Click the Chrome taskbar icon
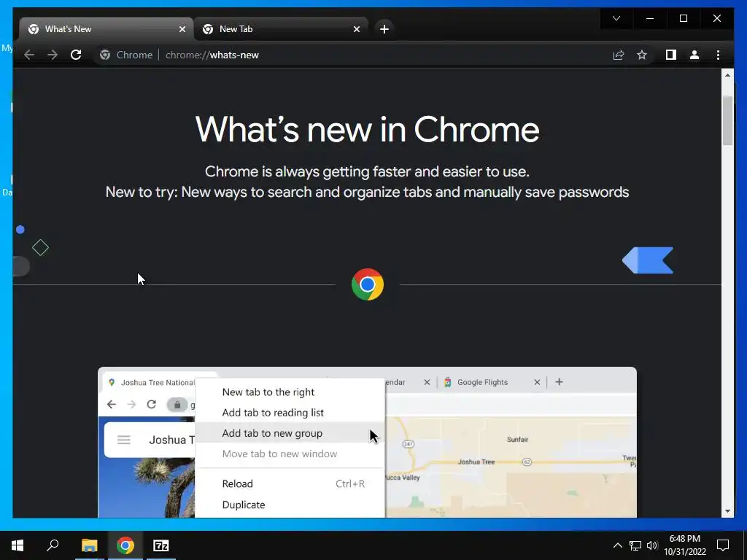The image size is (747, 560). click(125, 545)
